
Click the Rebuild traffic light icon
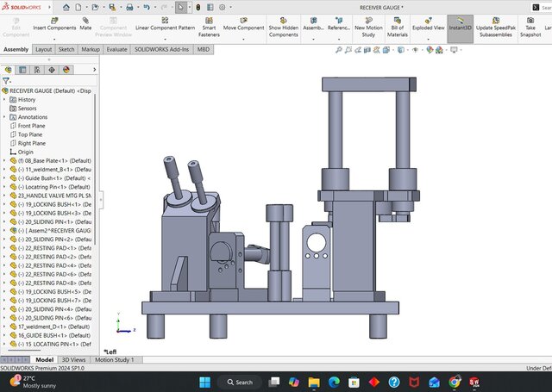coord(198,7)
